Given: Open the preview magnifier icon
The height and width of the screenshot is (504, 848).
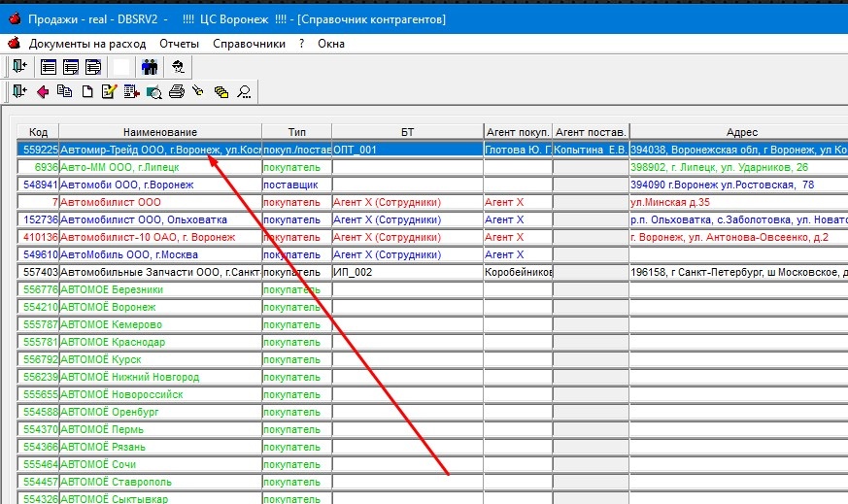Looking at the screenshot, I should [154, 92].
